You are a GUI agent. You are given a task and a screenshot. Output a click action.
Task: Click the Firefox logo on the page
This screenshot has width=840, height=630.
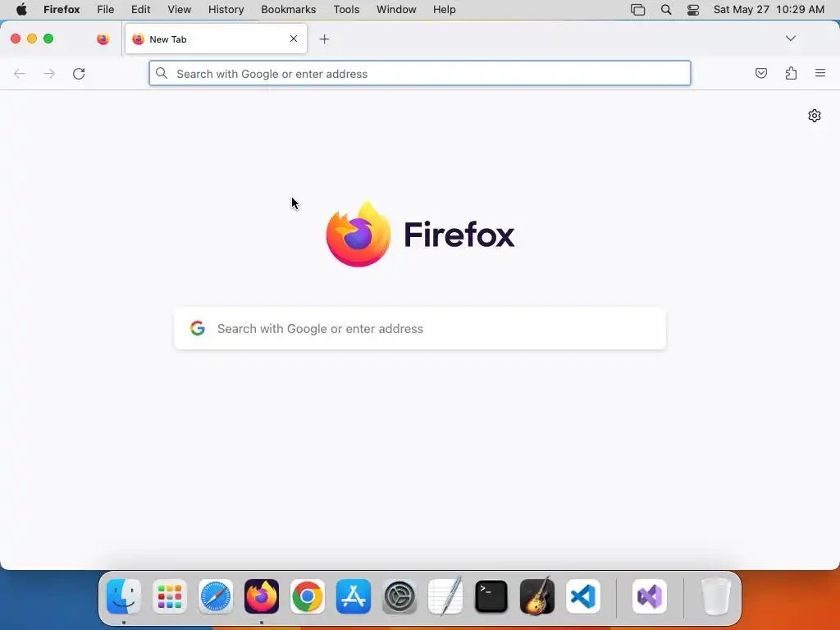[420, 234]
